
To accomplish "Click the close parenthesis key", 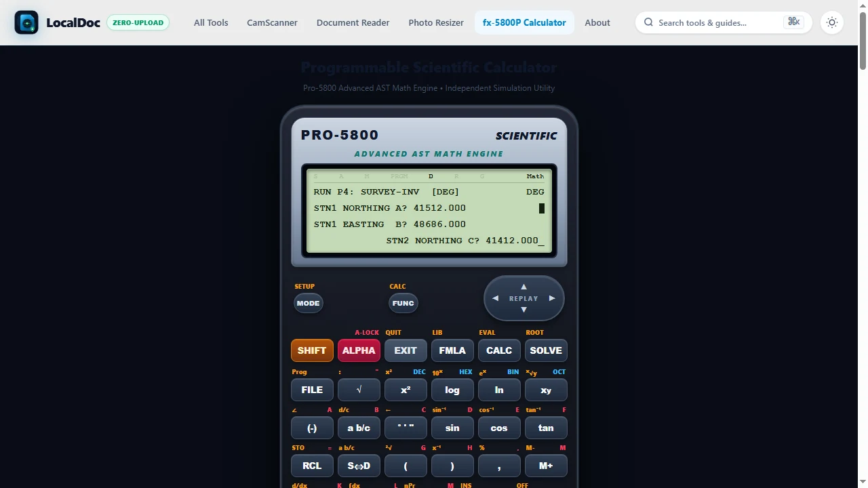I will [x=452, y=466].
